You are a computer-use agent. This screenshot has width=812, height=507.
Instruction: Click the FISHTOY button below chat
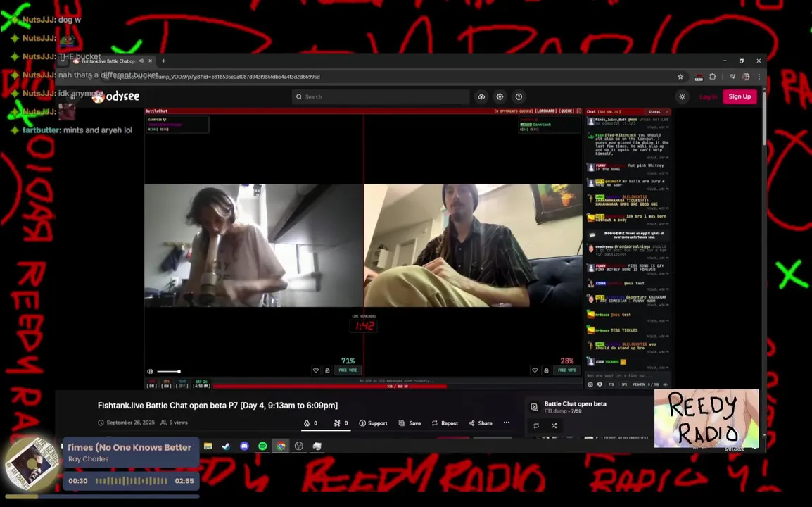click(x=639, y=384)
